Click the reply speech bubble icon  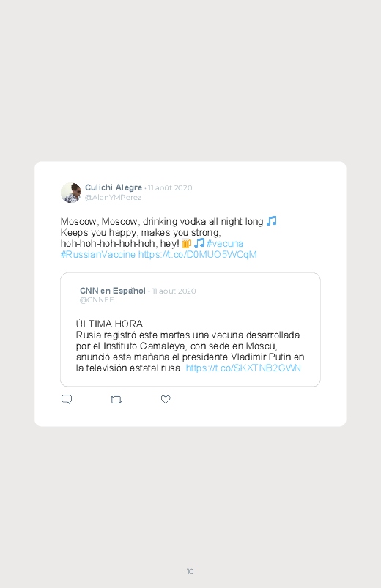click(x=67, y=399)
